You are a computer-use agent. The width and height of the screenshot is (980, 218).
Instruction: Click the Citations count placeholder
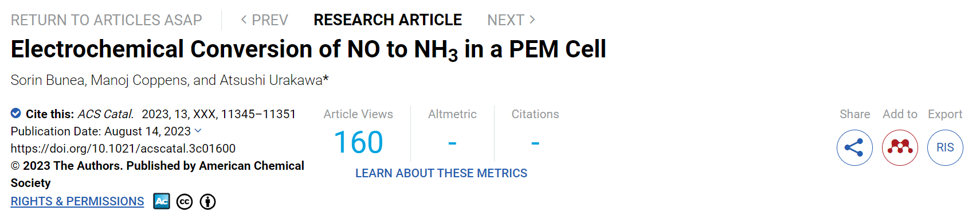coord(535,142)
